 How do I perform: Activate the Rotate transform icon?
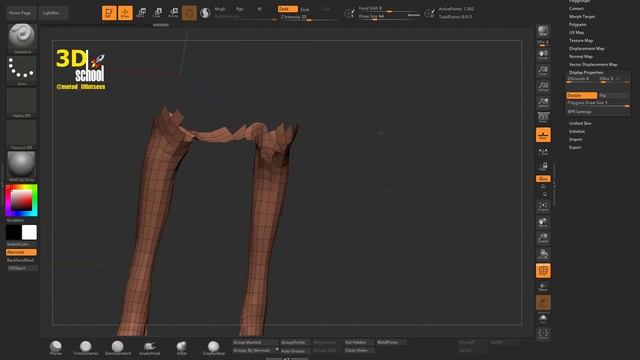point(173,13)
